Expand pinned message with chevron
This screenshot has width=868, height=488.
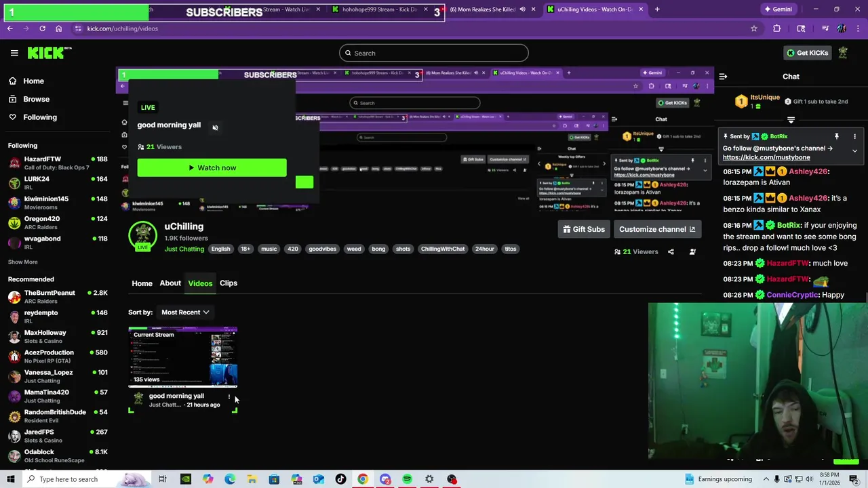[854, 150]
